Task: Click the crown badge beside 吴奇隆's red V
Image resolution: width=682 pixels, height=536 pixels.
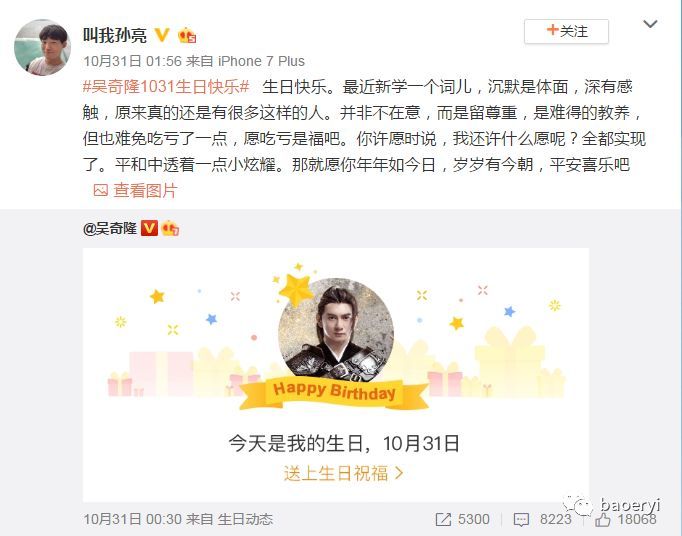Action: coord(170,228)
